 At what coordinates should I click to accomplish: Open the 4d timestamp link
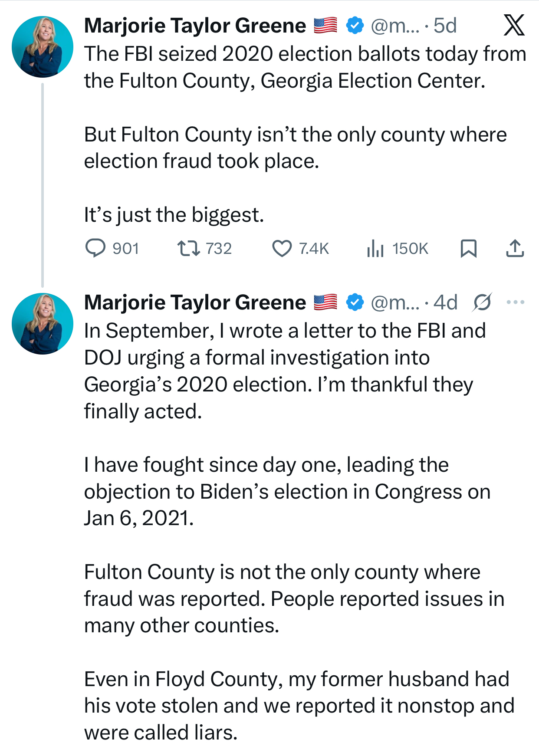[x=445, y=302]
